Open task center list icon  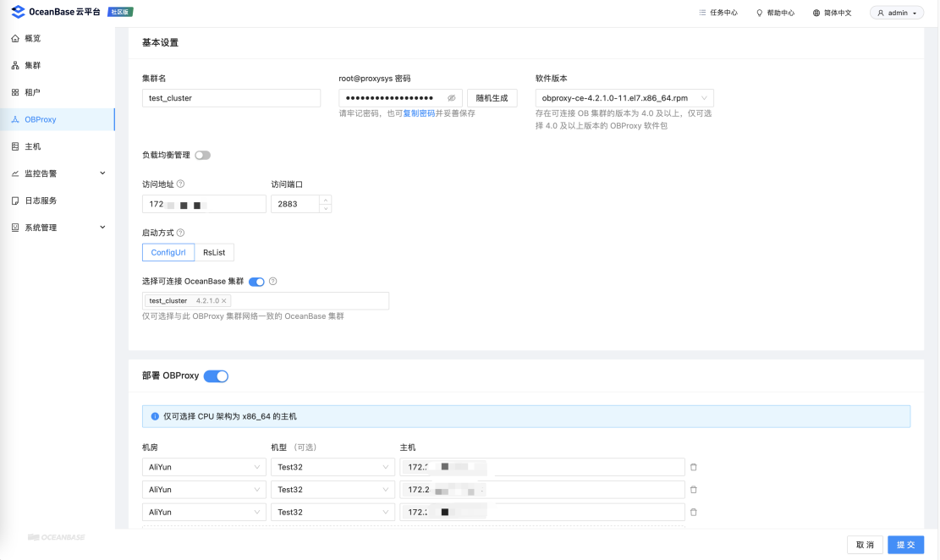702,13
